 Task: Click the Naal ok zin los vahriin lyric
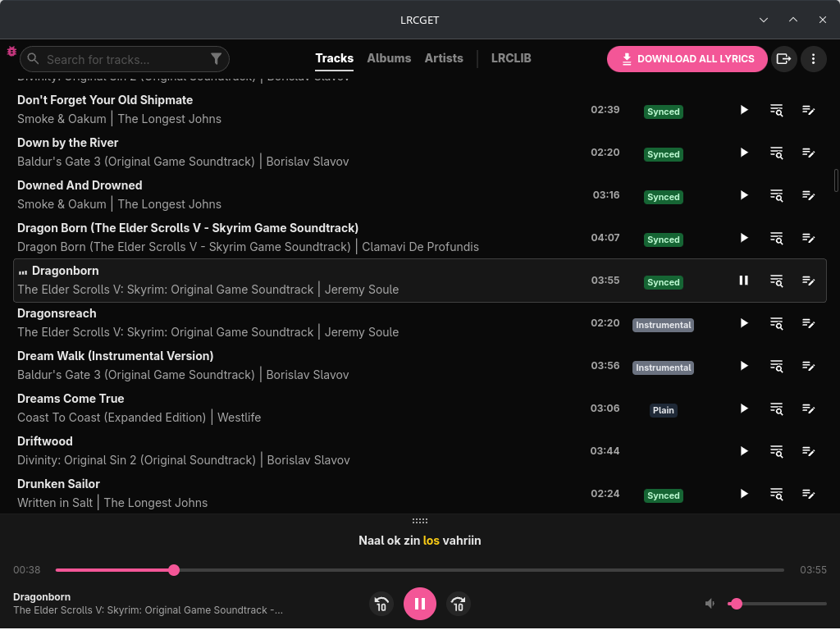419,541
